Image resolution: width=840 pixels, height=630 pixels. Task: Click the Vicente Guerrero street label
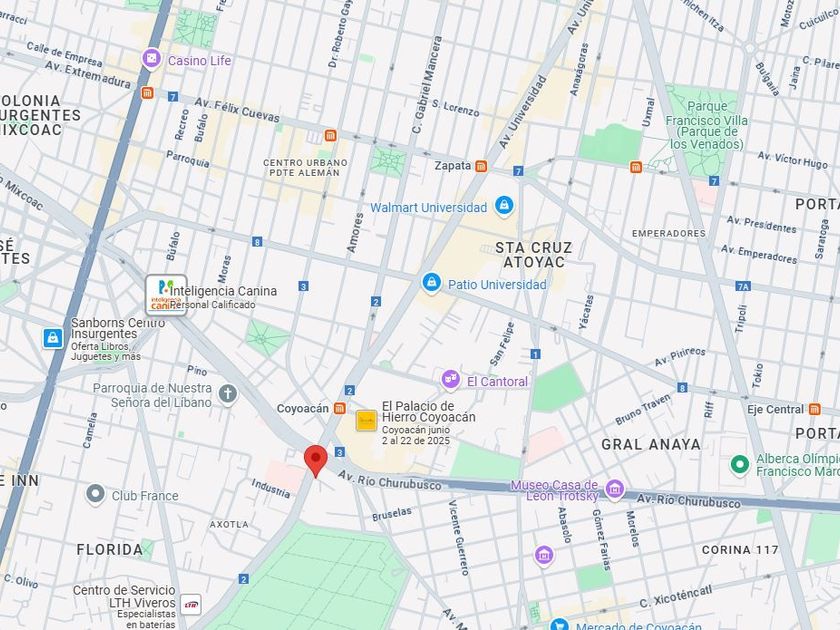point(459,538)
